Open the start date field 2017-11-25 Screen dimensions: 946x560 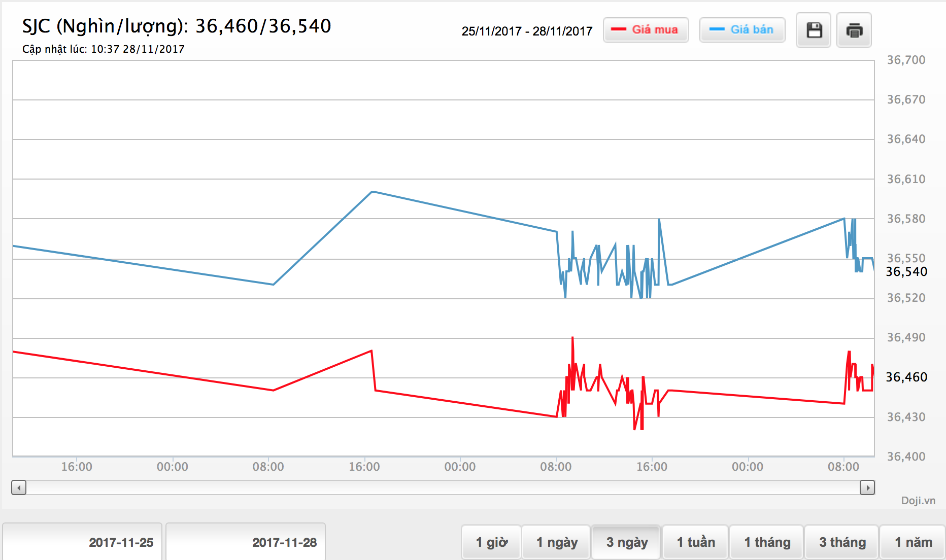tap(82, 542)
